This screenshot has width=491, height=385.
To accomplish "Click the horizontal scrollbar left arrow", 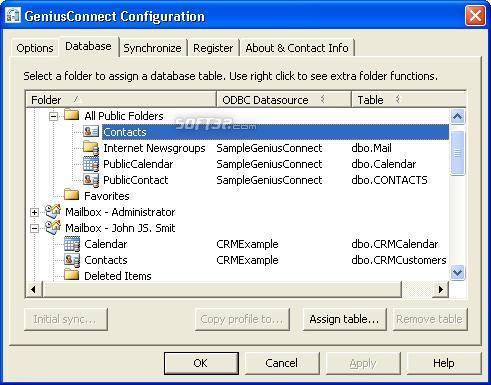I will (34, 289).
